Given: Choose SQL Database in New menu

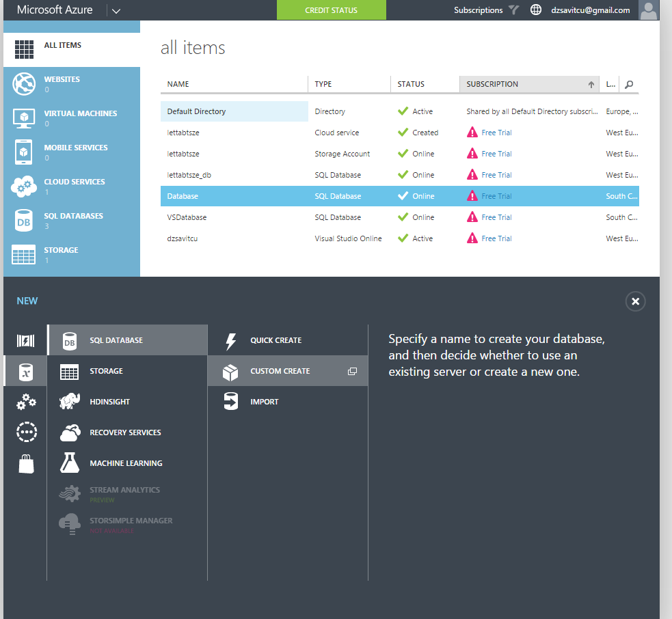Looking at the screenshot, I should click(x=127, y=340).
